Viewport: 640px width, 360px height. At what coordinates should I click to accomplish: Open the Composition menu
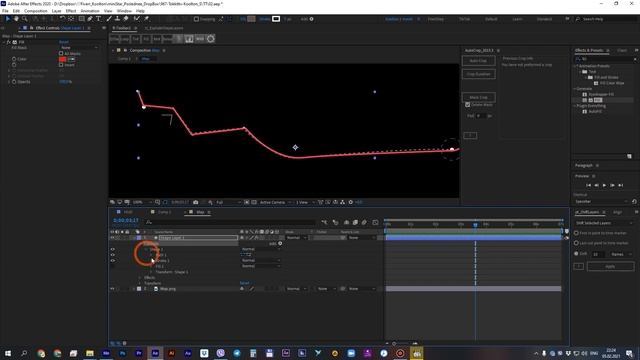coord(36,11)
